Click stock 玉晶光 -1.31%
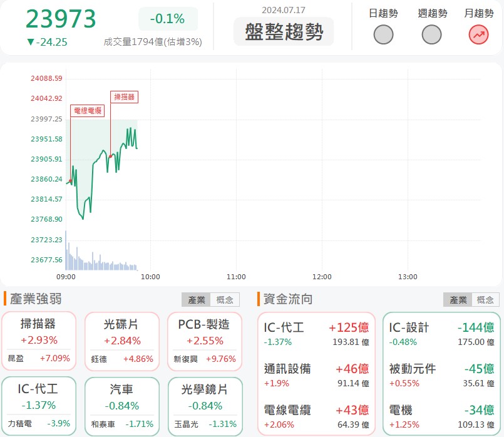Screen dimensions: 504x437 (x=205, y=424)
